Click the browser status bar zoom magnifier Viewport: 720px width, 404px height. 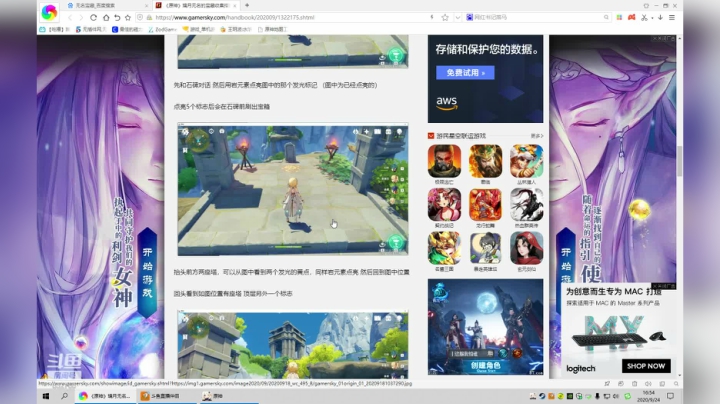[x=676, y=383]
